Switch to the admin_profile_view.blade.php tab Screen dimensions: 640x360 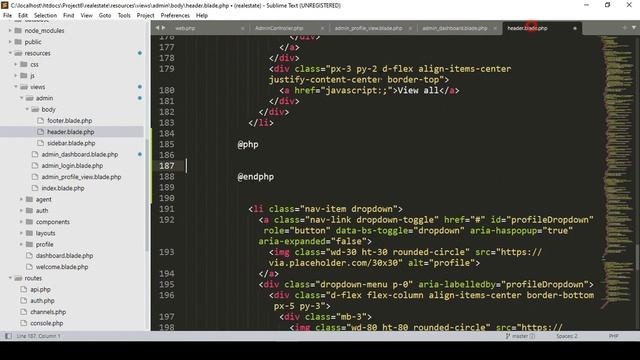(x=369, y=28)
